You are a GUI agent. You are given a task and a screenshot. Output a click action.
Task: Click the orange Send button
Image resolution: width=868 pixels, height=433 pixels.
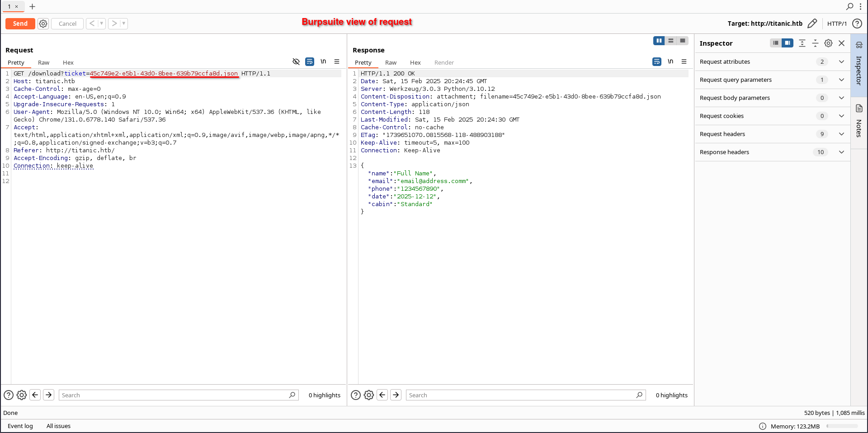[20, 24]
